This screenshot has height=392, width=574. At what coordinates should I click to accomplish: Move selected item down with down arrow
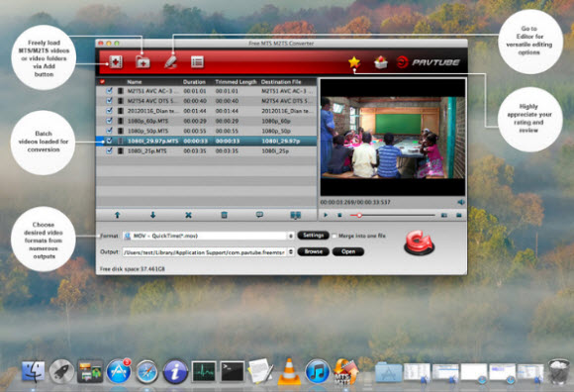(x=152, y=215)
